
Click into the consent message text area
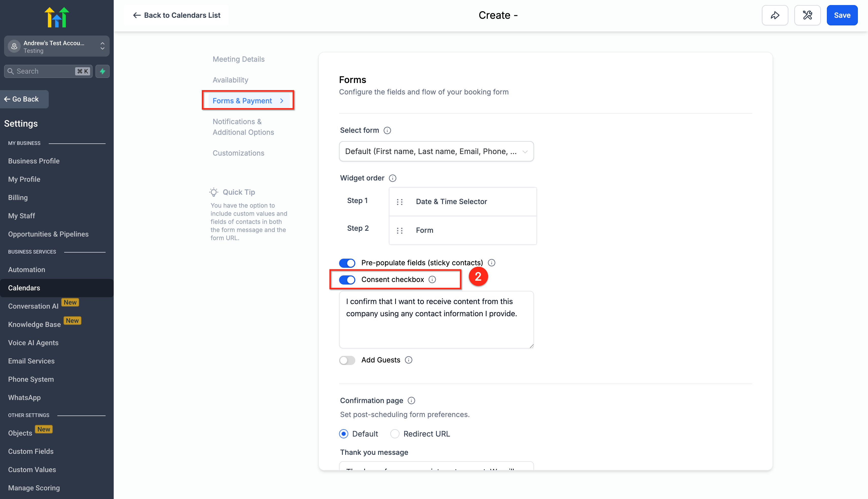click(x=436, y=320)
